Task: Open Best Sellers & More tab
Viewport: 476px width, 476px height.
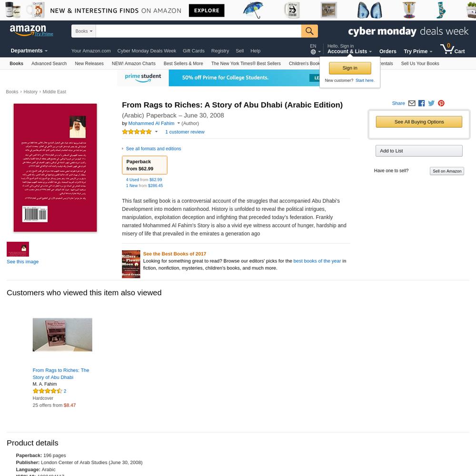Action: pos(183,63)
